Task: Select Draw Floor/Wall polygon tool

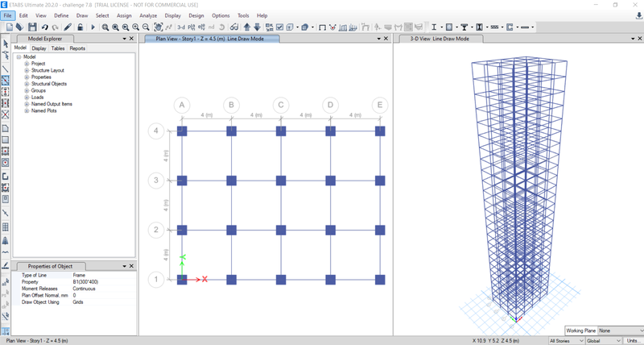Action: click(x=6, y=128)
